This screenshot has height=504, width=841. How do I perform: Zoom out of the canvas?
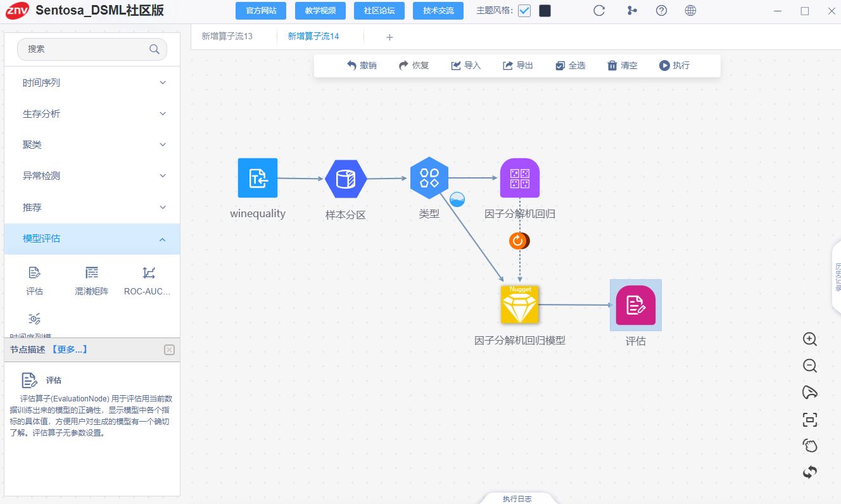tap(809, 365)
